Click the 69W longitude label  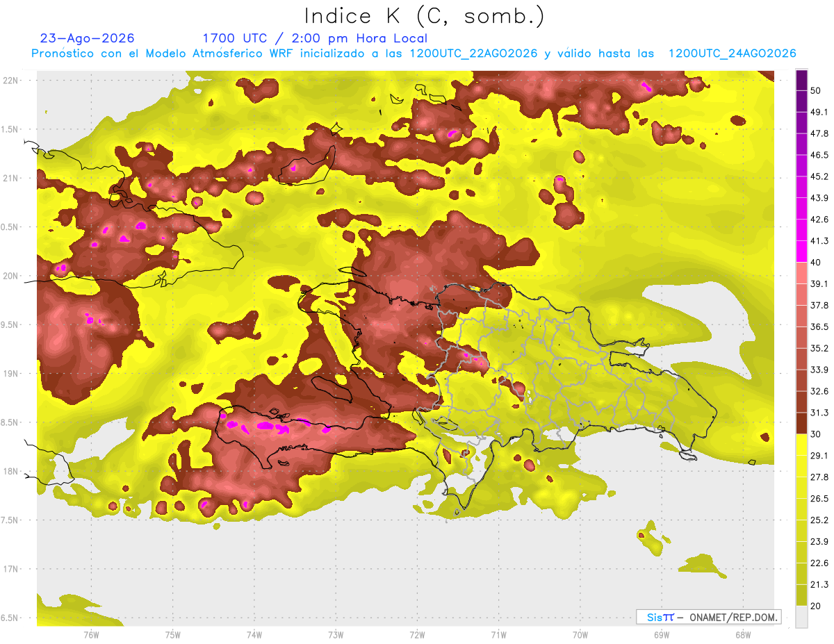pyautogui.click(x=661, y=635)
